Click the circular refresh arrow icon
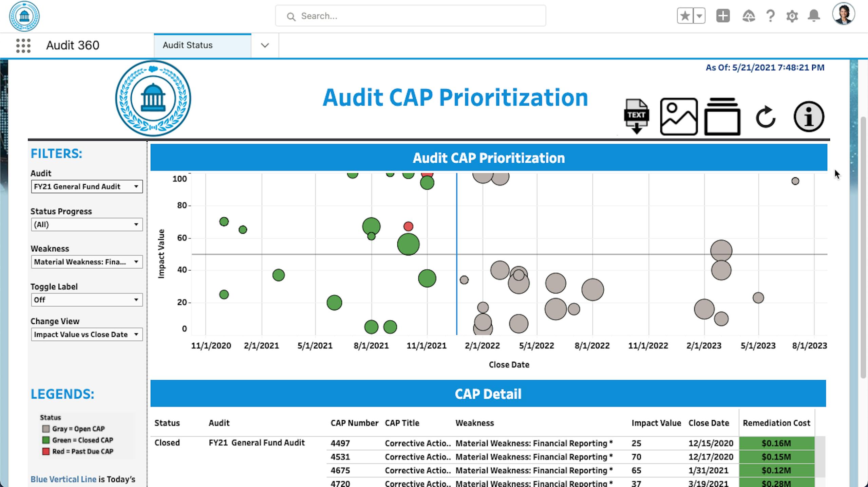Image resolution: width=868 pixels, height=487 pixels. click(766, 117)
